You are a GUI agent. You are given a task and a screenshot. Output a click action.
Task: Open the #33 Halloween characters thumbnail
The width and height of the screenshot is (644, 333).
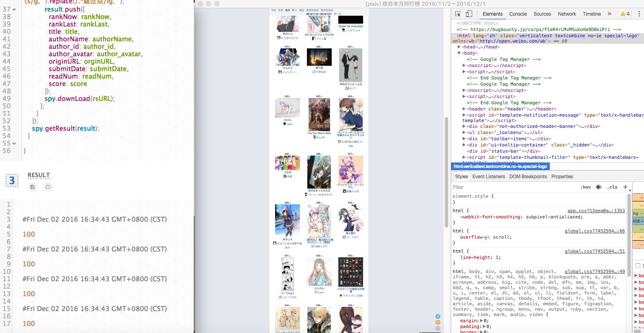click(x=350, y=272)
